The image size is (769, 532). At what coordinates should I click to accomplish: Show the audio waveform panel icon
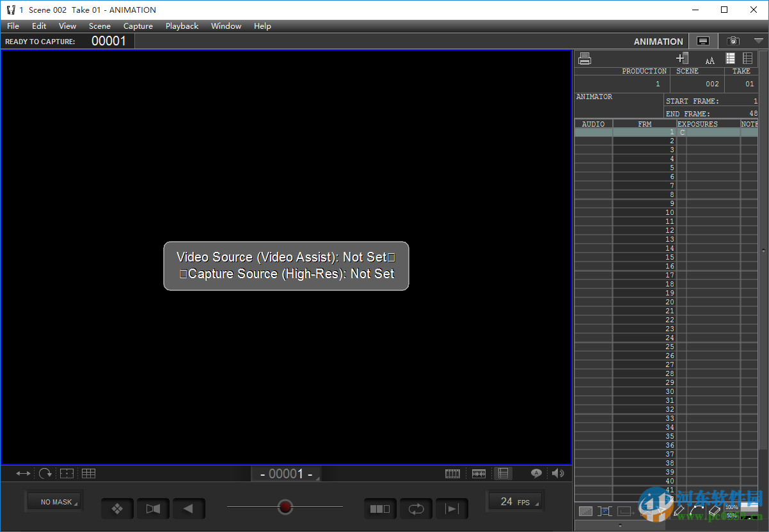(x=479, y=474)
